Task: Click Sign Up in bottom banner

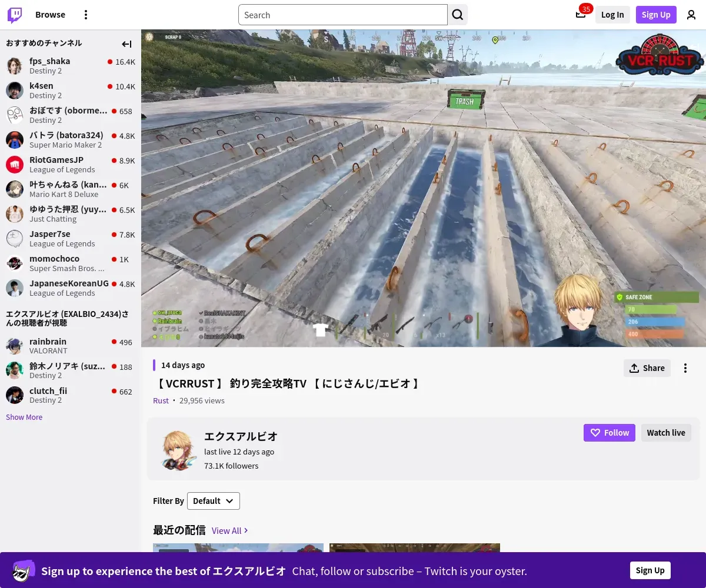Action: [650, 570]
